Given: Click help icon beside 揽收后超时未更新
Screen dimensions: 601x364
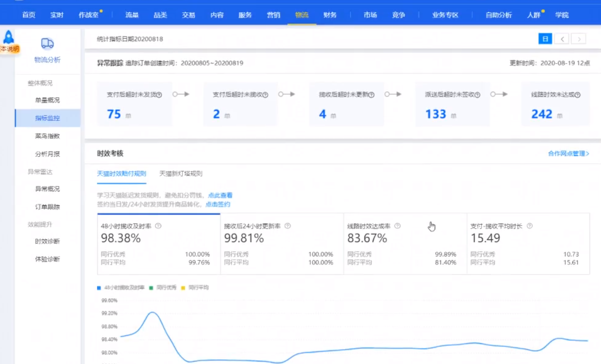Looking at the screenshot, I should click(371, 95).
